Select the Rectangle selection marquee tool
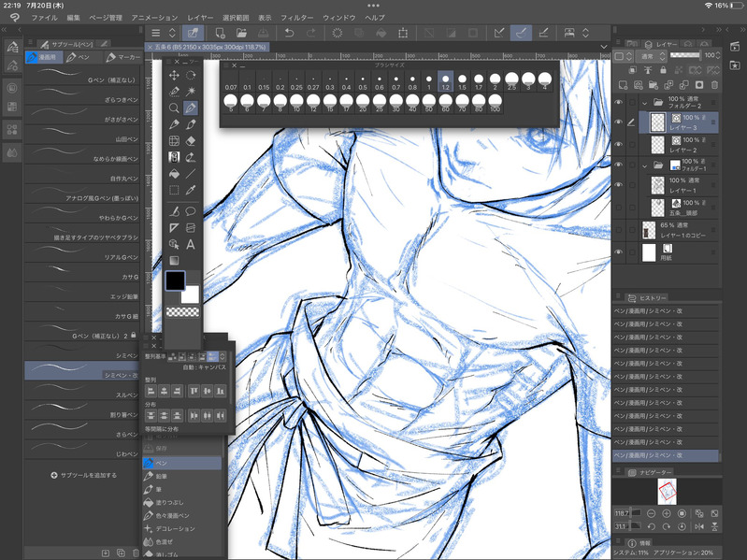The height and width of the screenshot is (560, 747). 174,190
